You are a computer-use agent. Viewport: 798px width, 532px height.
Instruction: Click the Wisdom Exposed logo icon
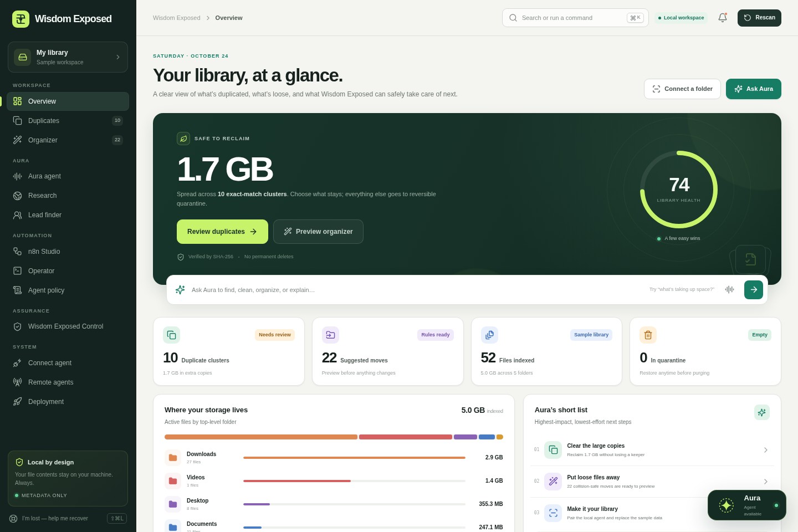click(21, 19)
